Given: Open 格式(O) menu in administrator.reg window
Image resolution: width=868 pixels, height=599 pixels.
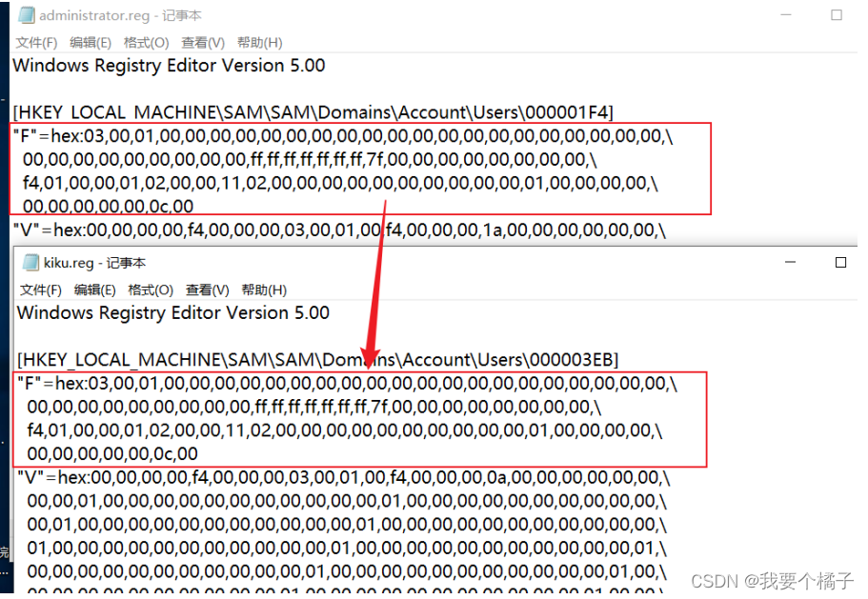Looking at the screenshot, I should tap(146, 43).
